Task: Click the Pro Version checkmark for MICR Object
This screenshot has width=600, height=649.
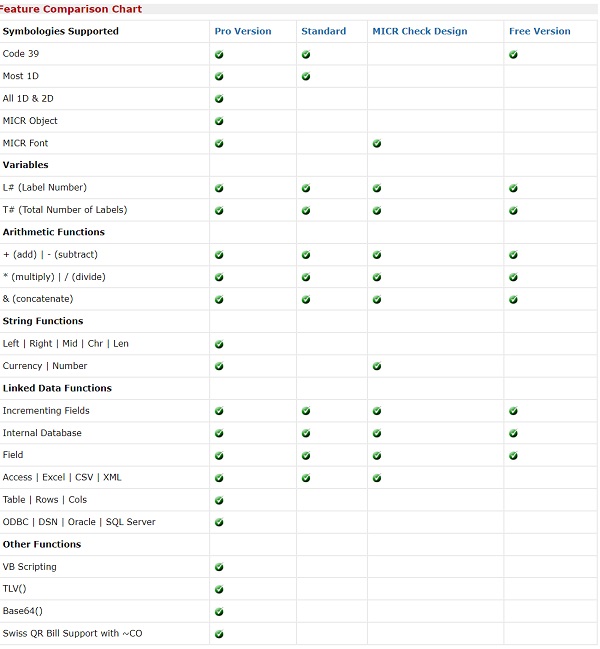Action: tap(219, 121)
